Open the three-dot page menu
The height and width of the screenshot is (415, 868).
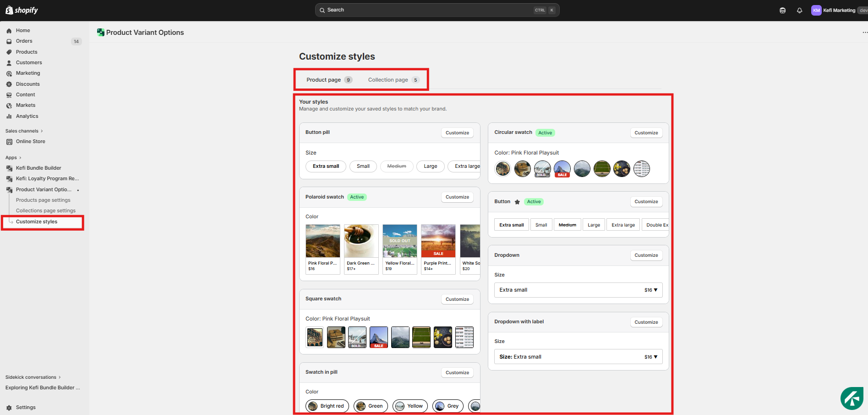tap(864, 33)
